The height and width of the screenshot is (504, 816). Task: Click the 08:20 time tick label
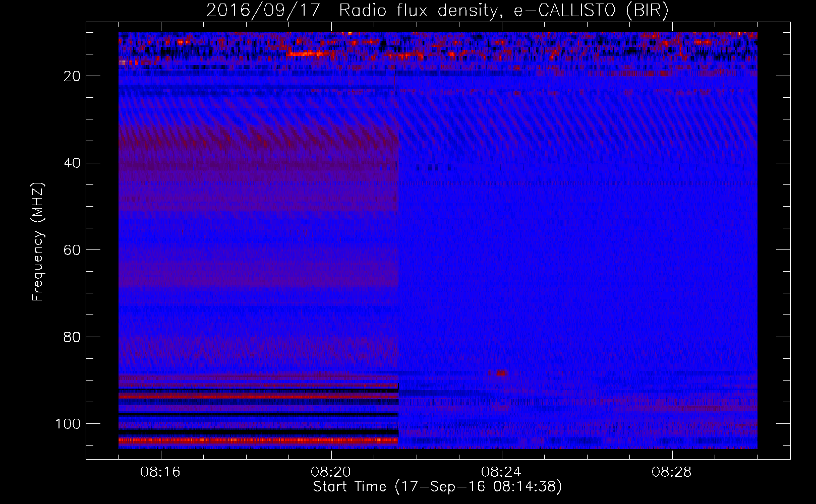331,472
